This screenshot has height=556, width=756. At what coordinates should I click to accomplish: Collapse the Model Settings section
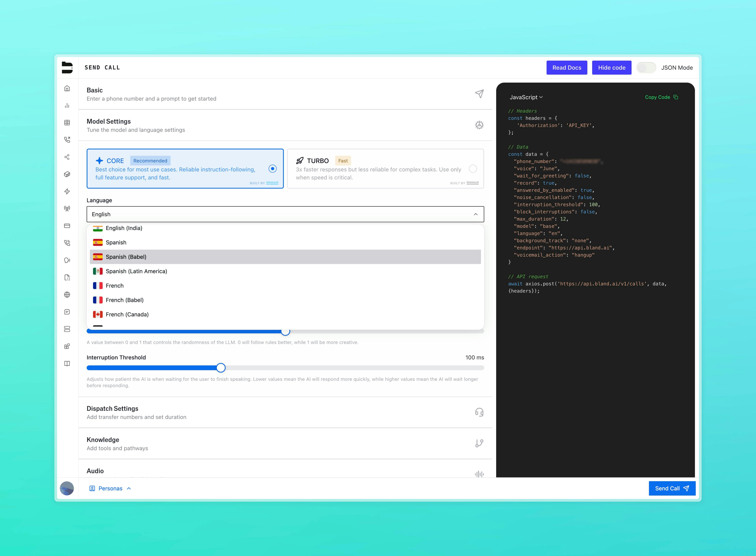pos(285,125)
